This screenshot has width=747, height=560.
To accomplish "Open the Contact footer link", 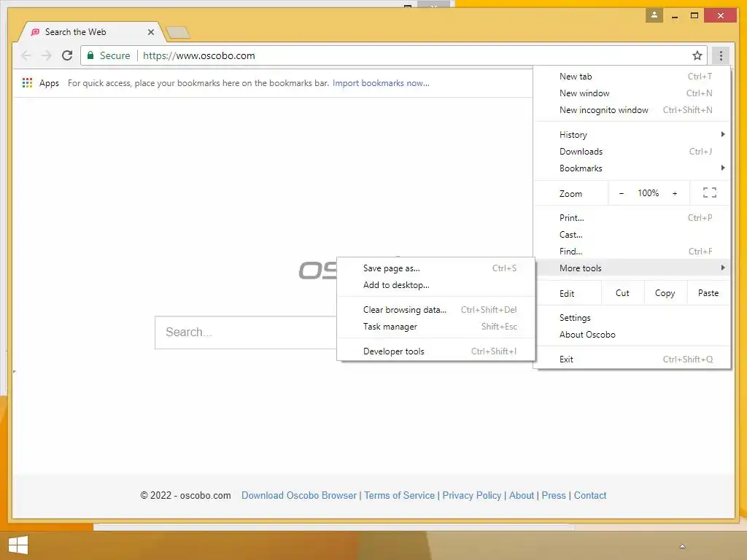I will (x=589, y=495).
